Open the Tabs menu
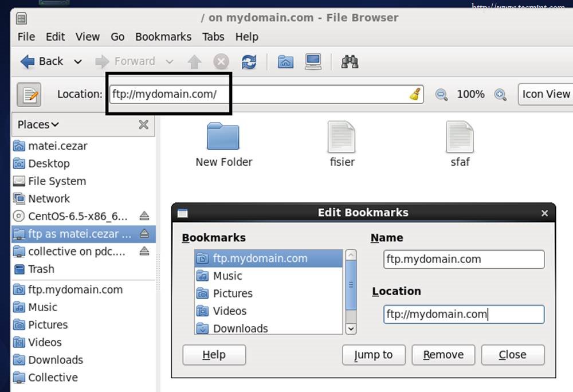Viewport: 573px width, 392px height. 213,37
